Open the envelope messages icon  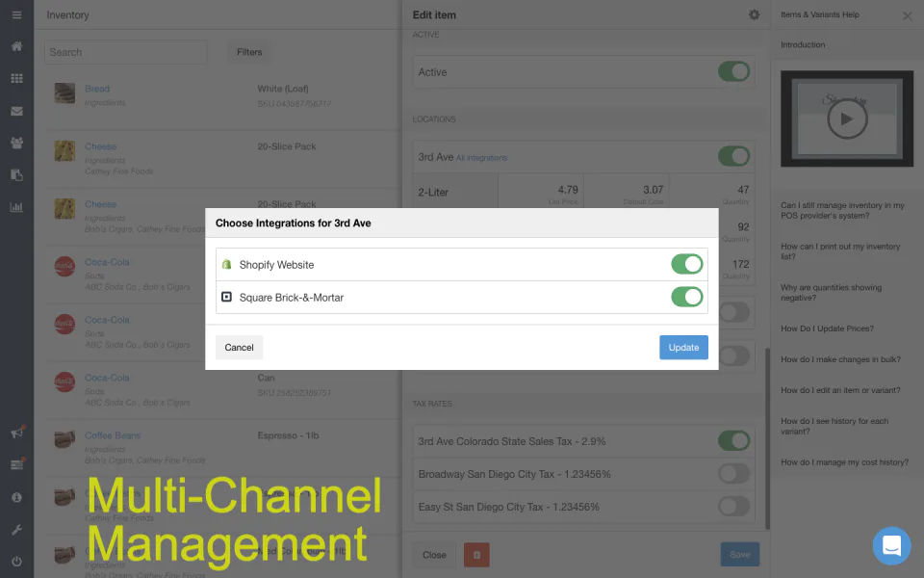coord(16,111)
